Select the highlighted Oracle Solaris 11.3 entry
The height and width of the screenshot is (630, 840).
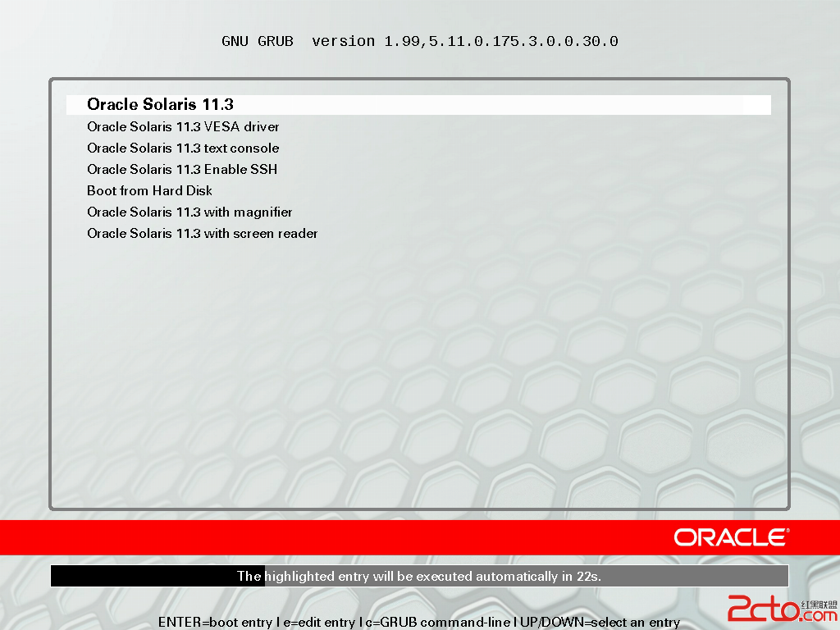[x=418, y=104]
